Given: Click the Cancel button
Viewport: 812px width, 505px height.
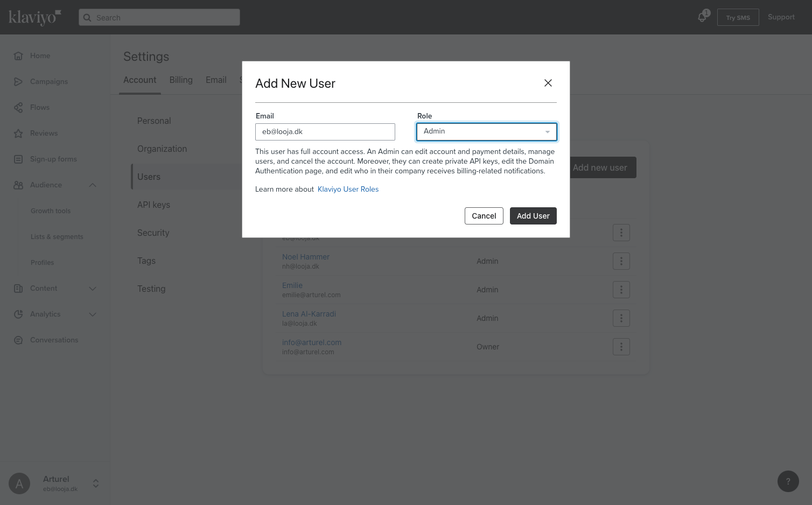Looking at the screenshot, I should coord(484,216).
